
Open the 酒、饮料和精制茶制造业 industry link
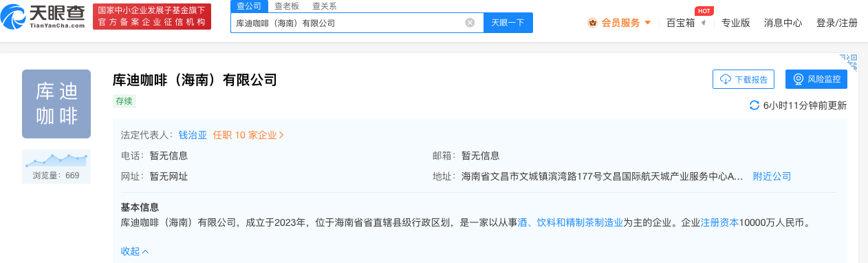coord(570,222)
